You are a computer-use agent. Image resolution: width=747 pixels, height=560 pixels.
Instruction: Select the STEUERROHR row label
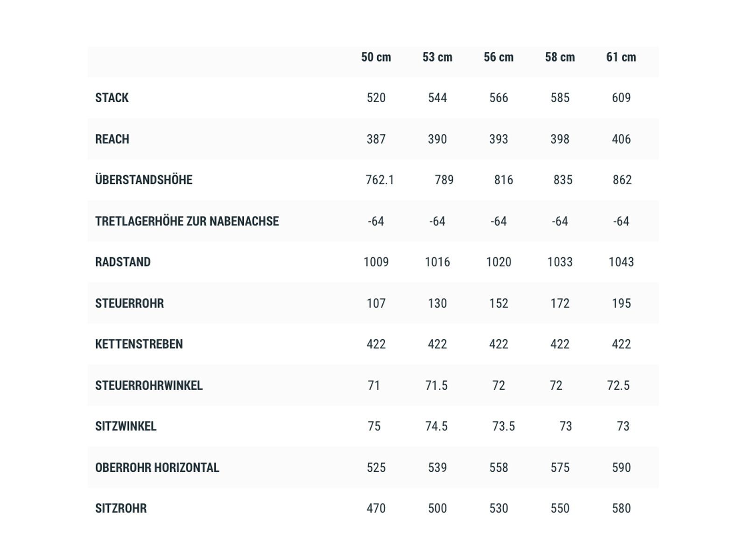129,303
